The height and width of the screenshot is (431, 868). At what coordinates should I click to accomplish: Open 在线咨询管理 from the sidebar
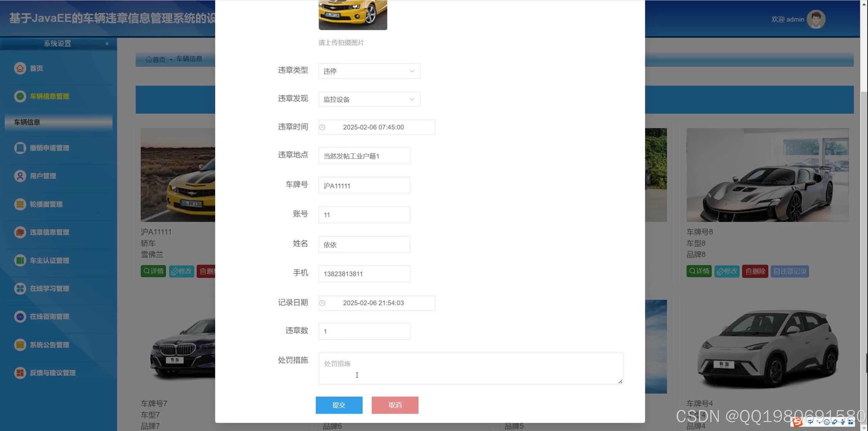[x=20, y=316]
